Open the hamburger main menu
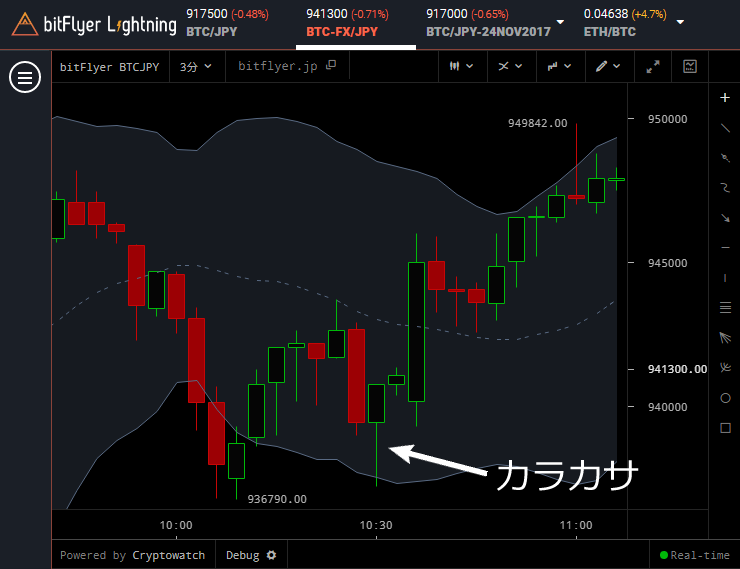The image size is (740, 569). tap(23, 78)
